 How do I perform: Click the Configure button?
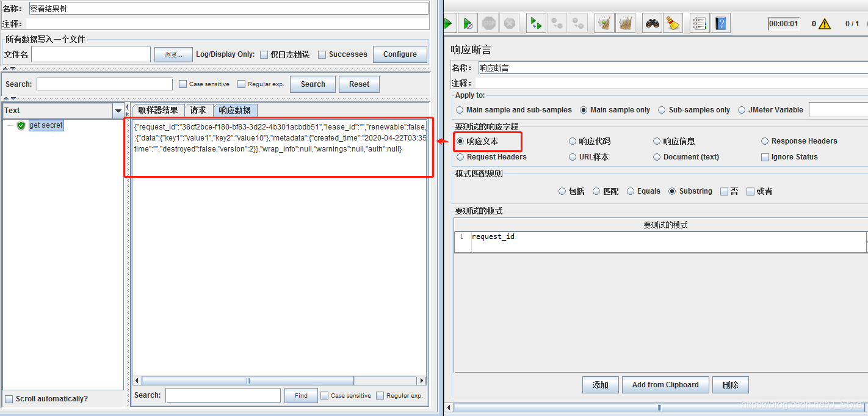click(x=400, y=54)
